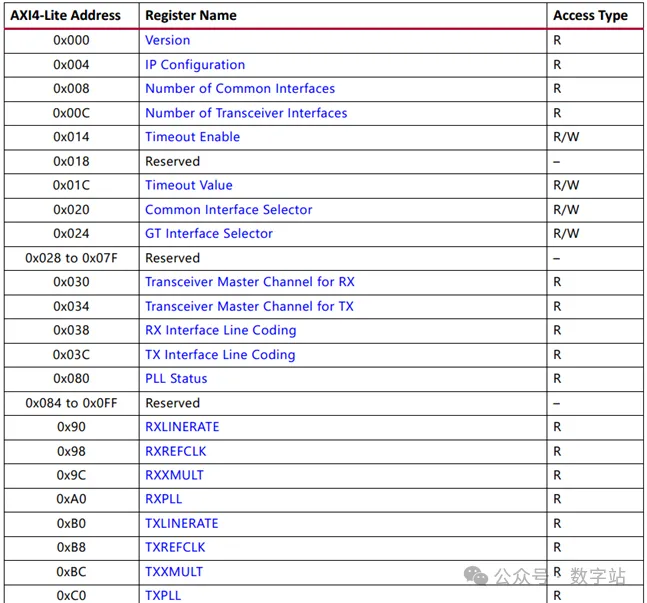Click the RXXMULT link
This screenshot has height=603, width=647.
point(174,475)
